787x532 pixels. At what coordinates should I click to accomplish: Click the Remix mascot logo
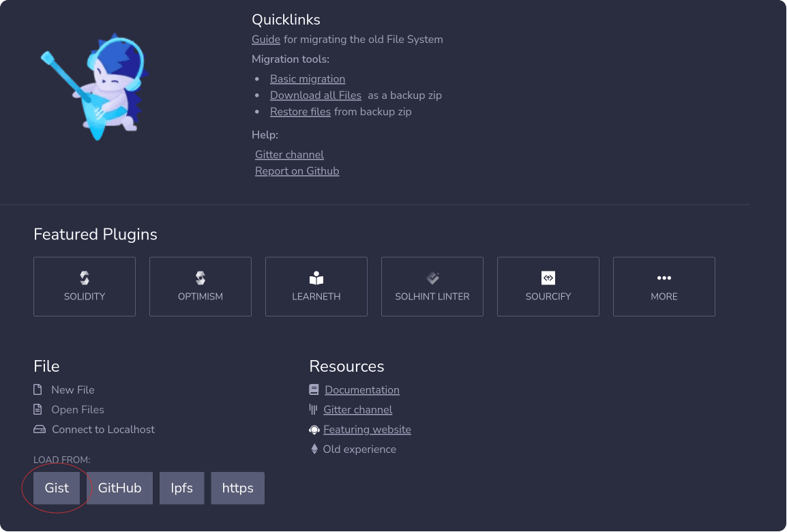pos(94,87)
